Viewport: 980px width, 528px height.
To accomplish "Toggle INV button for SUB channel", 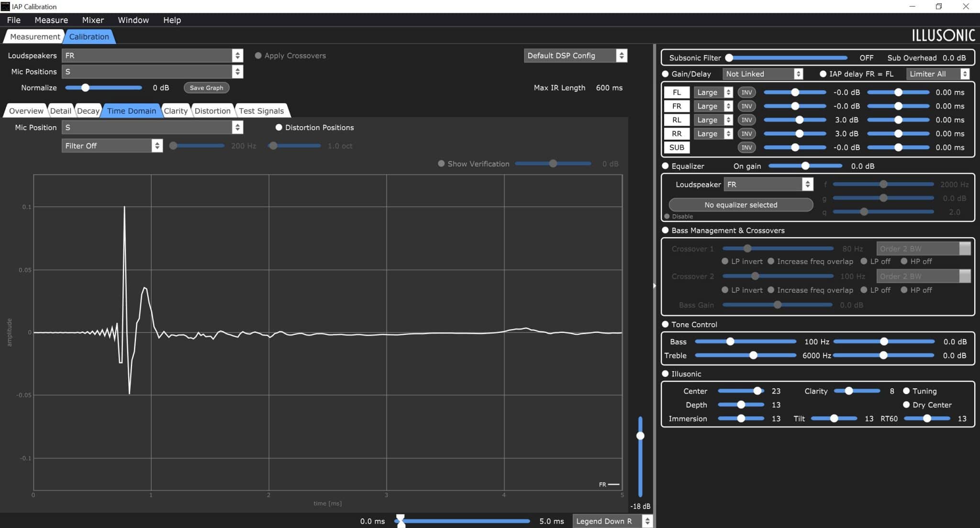I will 746,147.
